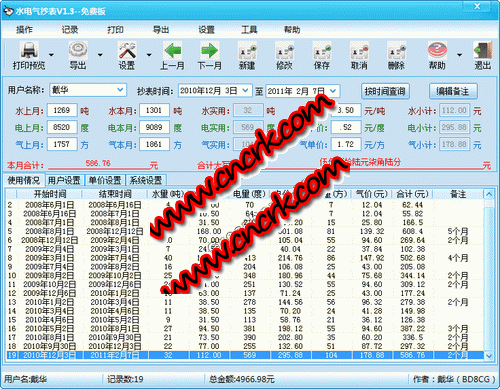Click table scrollbar down arrow

(489, 355)
